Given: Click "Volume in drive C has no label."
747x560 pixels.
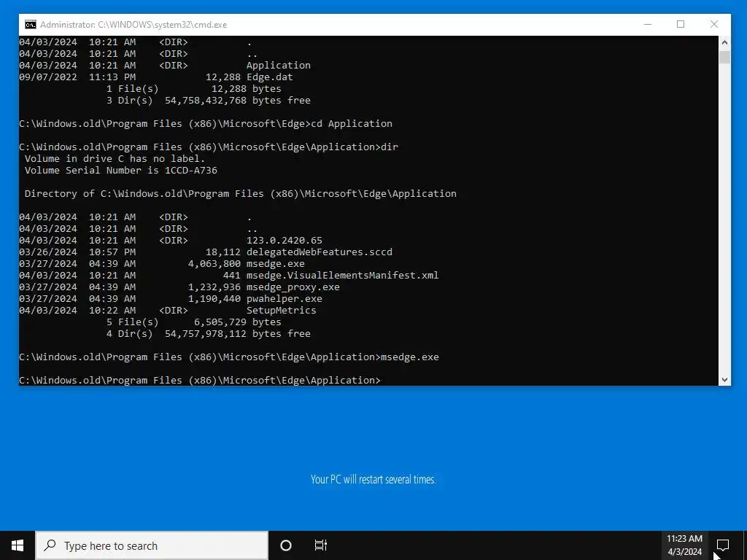Looking at the screenshot, I should click(115, 158).
